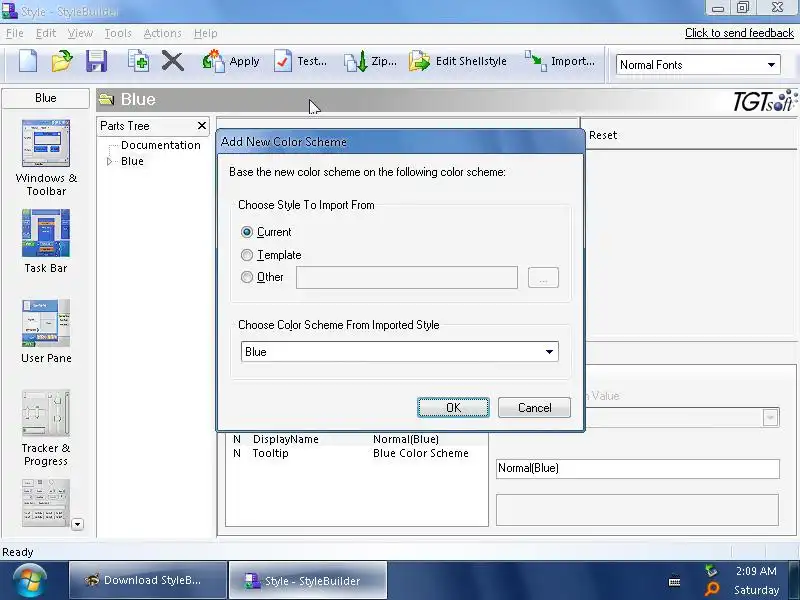Apply the style from the toolbar
The width and height of the screenshot is (800, 600).
coord(231,61)
